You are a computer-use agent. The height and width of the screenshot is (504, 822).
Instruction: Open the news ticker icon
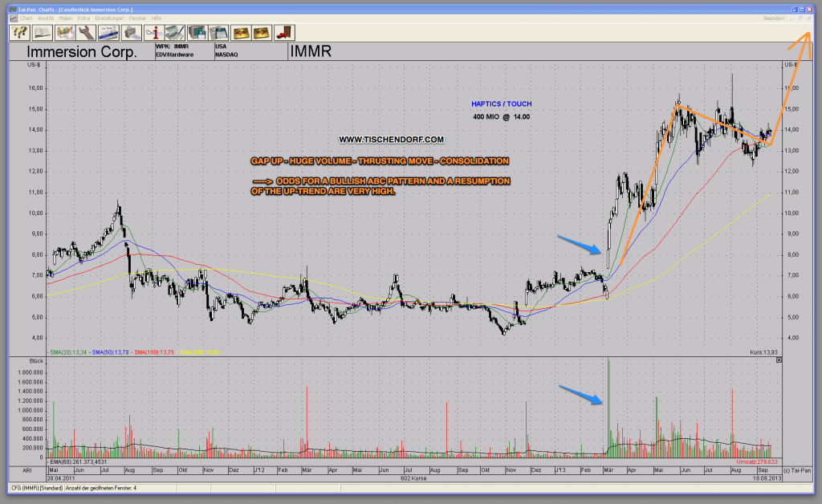tap(107, 32)
